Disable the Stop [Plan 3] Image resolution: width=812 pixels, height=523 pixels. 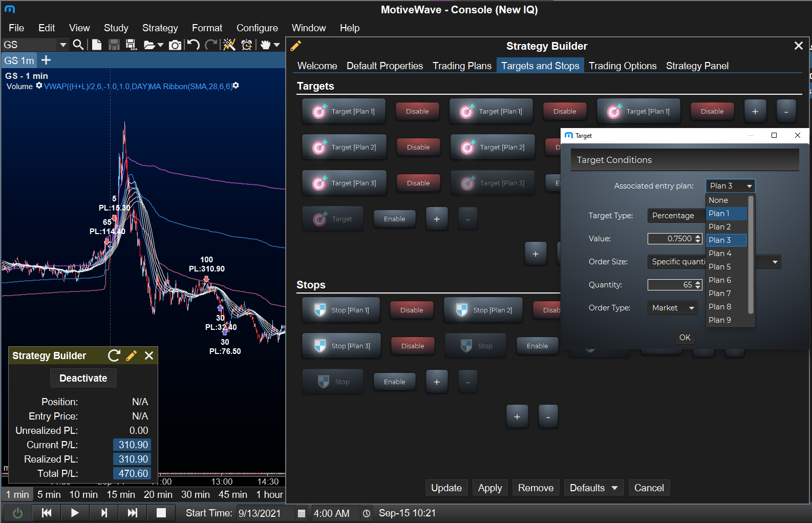point(413,346)
